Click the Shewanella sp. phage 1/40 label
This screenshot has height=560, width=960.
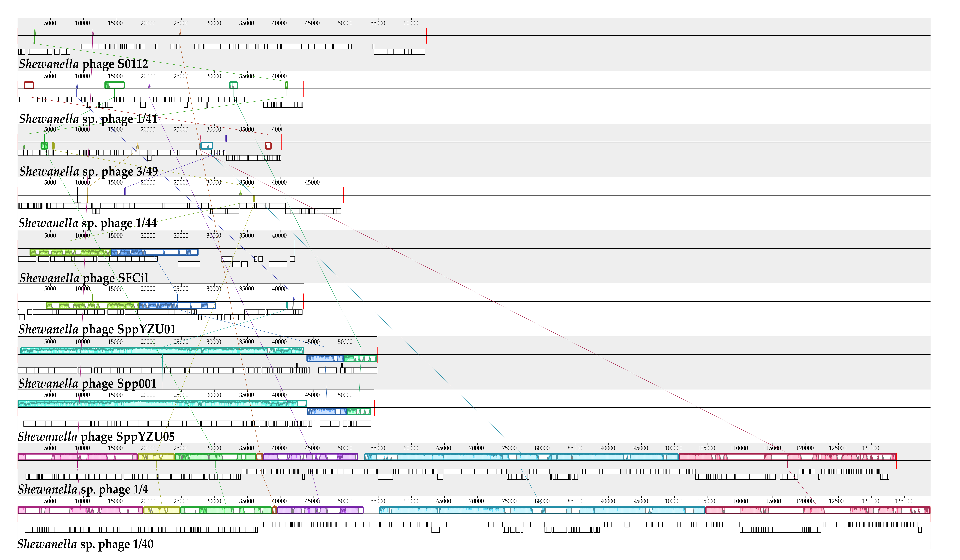pyautogui.click(x=85, y=544)
